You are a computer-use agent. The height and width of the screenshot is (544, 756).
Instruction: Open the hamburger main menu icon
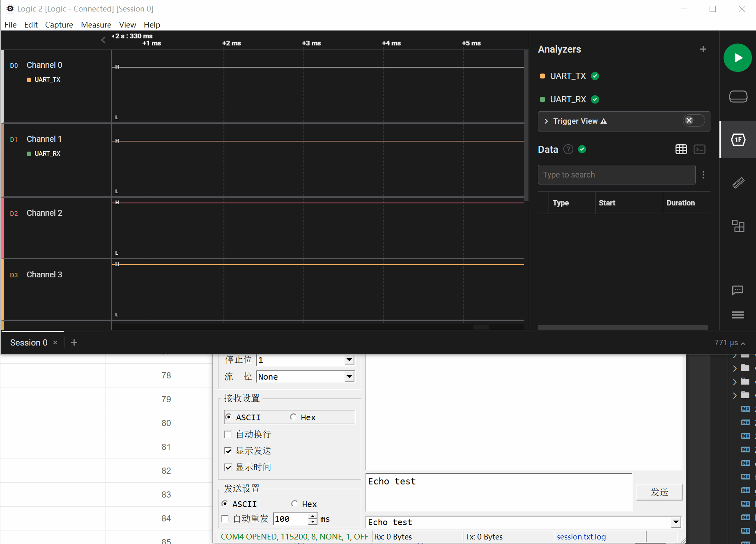pyautogui.click(x=738, y=315)
